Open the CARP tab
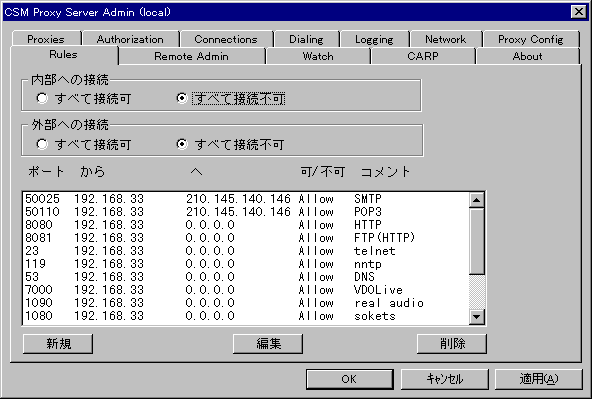 (x=423, y=56)
